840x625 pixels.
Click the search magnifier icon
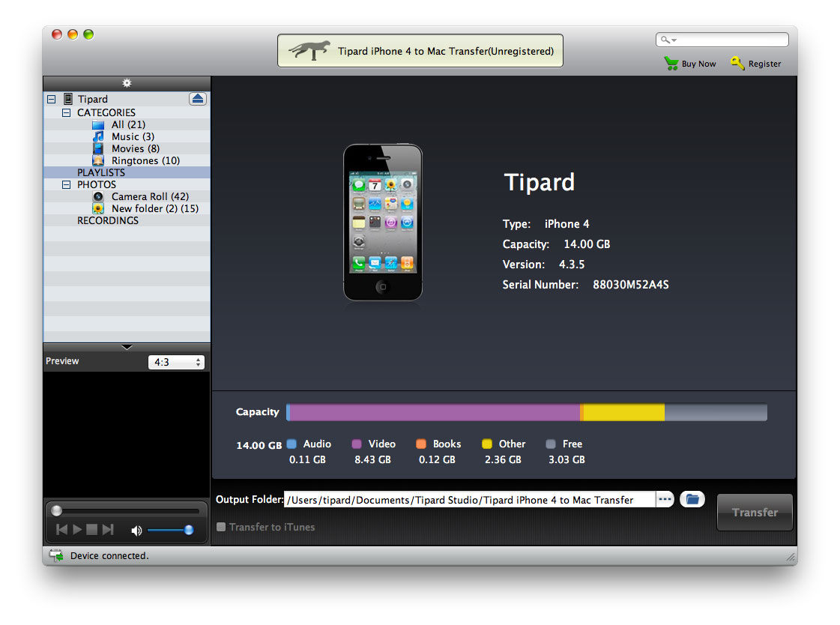665,40
